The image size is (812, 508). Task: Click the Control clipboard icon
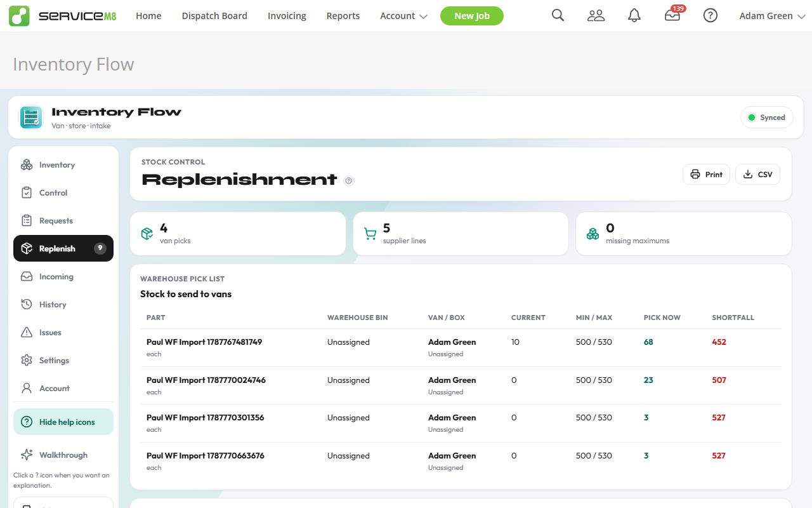click(27, 193)
